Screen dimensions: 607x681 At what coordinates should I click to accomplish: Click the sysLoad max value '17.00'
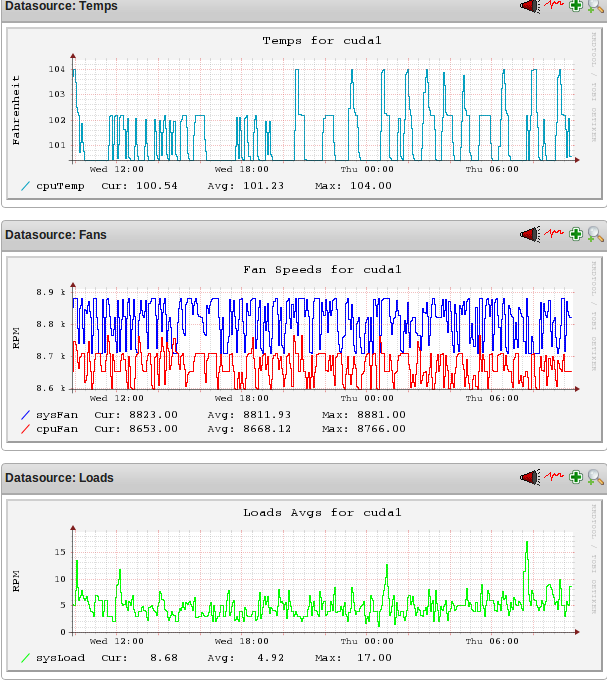click(374, 658)
